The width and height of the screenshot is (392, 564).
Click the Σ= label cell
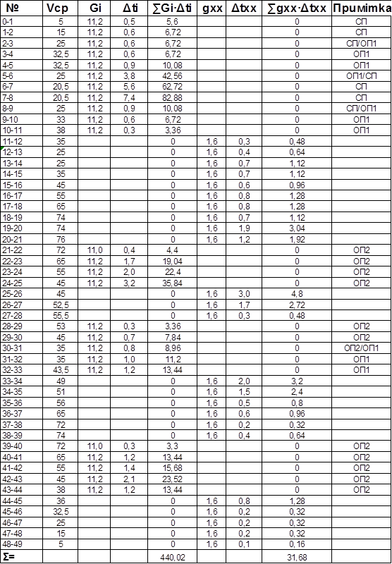(22, 557)
